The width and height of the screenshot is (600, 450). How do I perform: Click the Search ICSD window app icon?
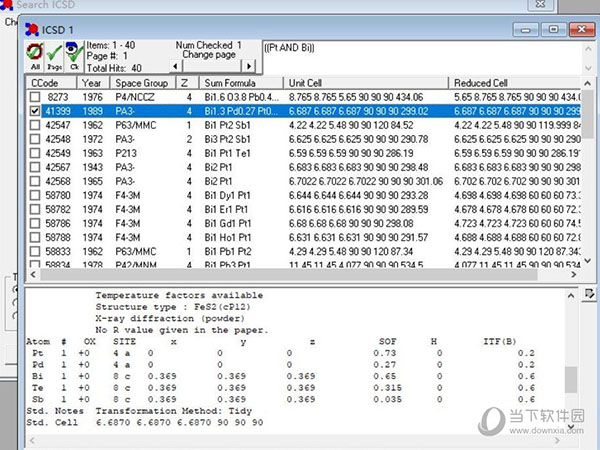(x=7, y=5)
